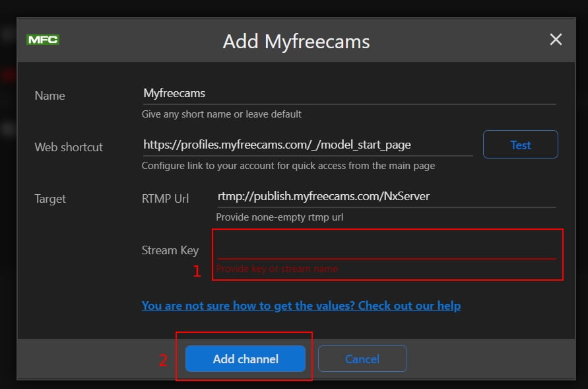This screenshot has height=389, width=588.
Task: Open the help link for getting values
Action: [301, 306]
